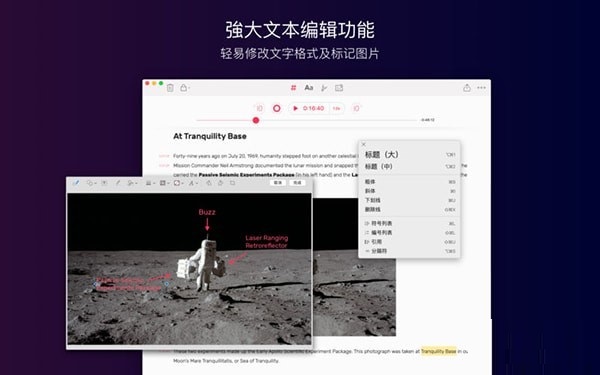Apply 粗体 bold formatting
The height and width of the screenshot is (375, 600).
pyautogui.click(x=409, y=182)
